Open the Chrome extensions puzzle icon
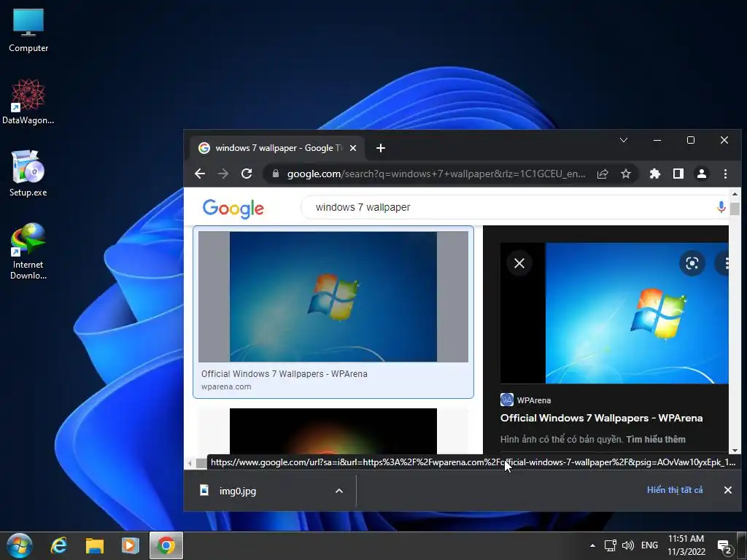Screen dimensions: 747x560 [655, 174]
